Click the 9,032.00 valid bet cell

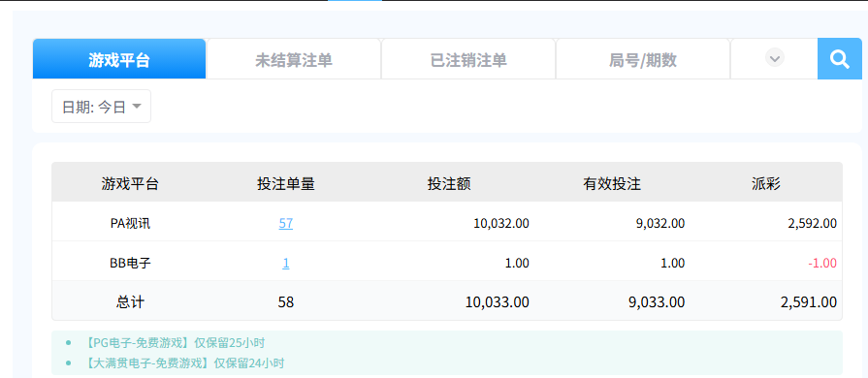660,224
